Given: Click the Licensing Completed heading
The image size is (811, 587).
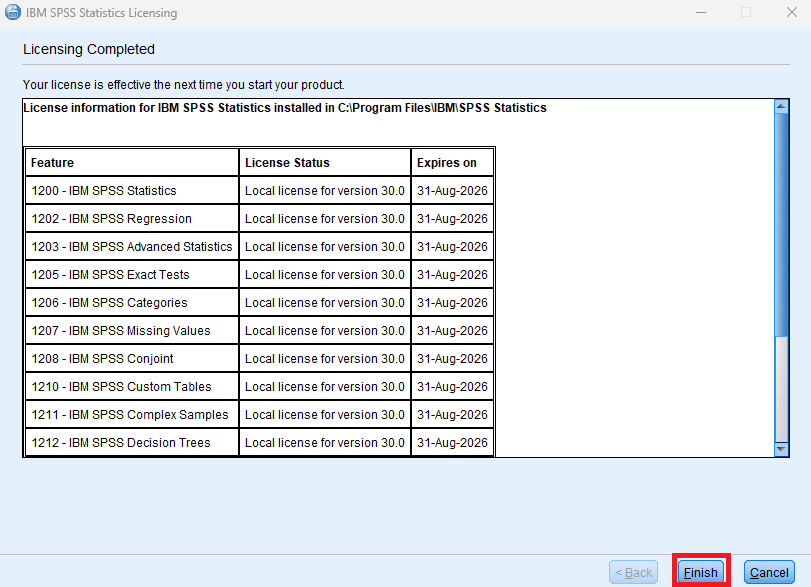Looking at the screenshot, I should 89,49.
